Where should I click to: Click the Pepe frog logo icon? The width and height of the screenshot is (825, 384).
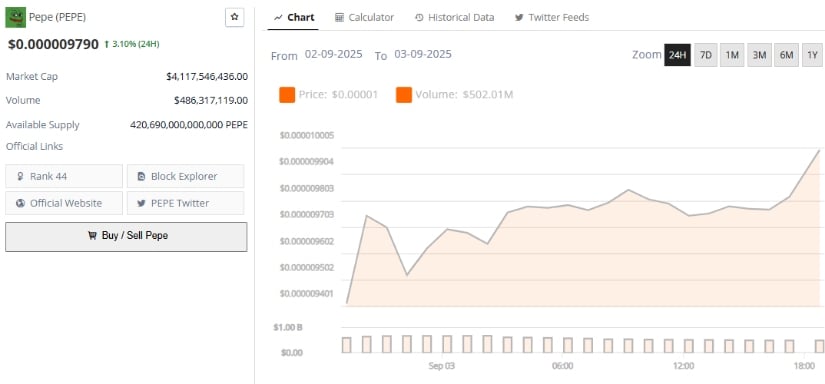point(15,17)
